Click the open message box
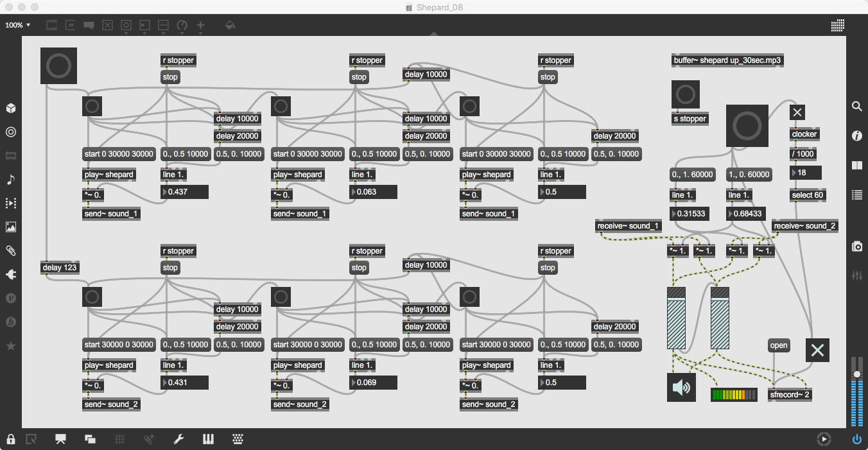Screen dimensions: 868x450 (x=779, y=345)
